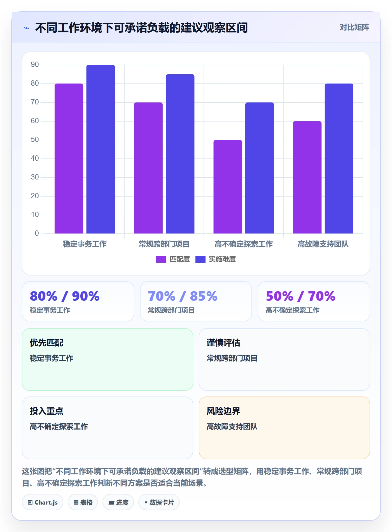
Task: Click the diamond icon in 数据卡片 chip
Action: click(146, 503)
